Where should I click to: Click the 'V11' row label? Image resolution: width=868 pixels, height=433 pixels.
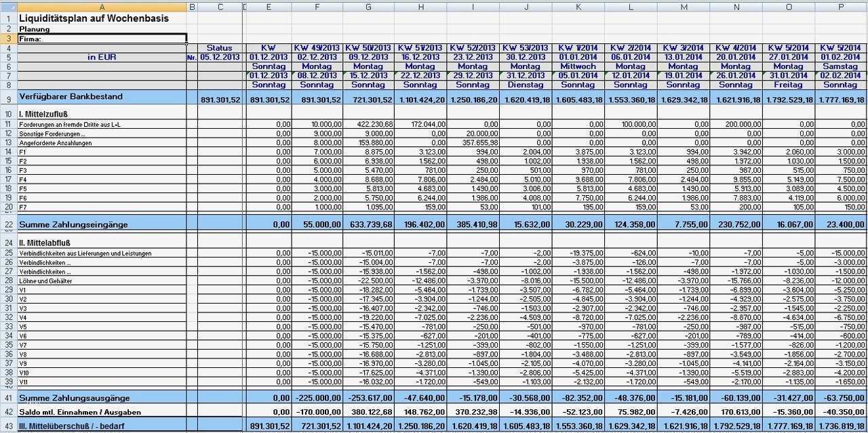[24, 381]
